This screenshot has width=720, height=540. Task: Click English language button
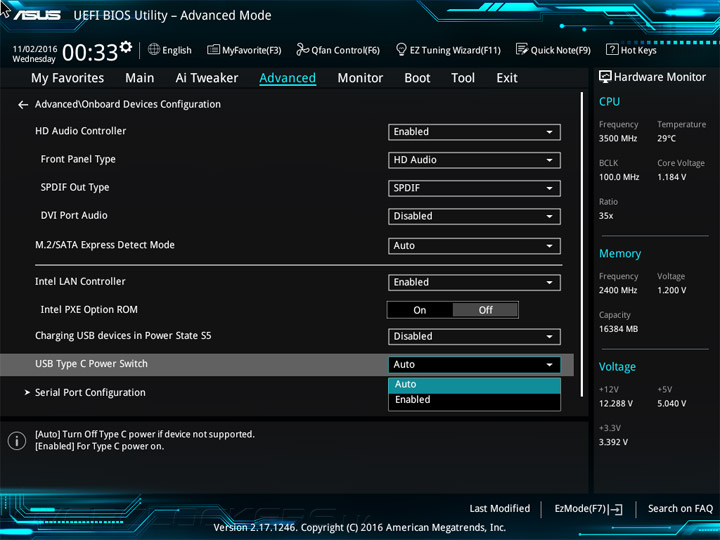(x=177, y=50)
